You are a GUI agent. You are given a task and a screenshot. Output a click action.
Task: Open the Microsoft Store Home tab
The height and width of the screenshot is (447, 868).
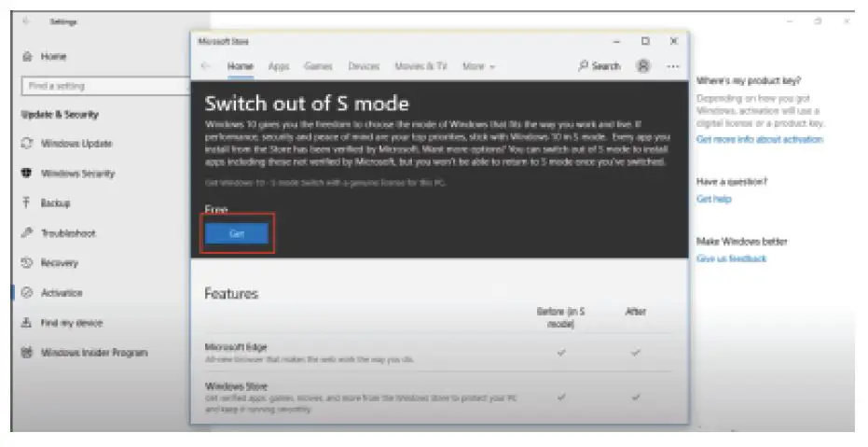tap(241, 66)
